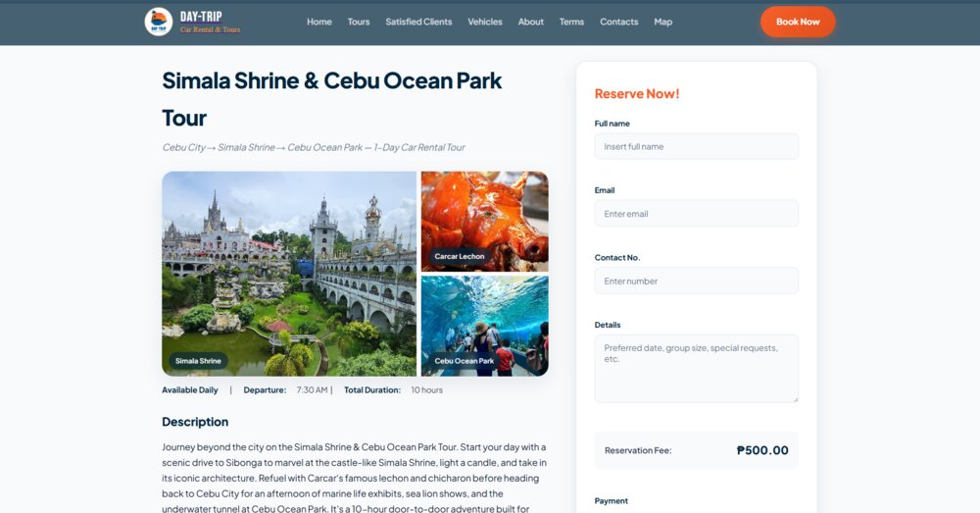Click the DAY-TRIP Car Rental & Tours brand text
This screenshot has width=980, height=513.
(210, 22)
